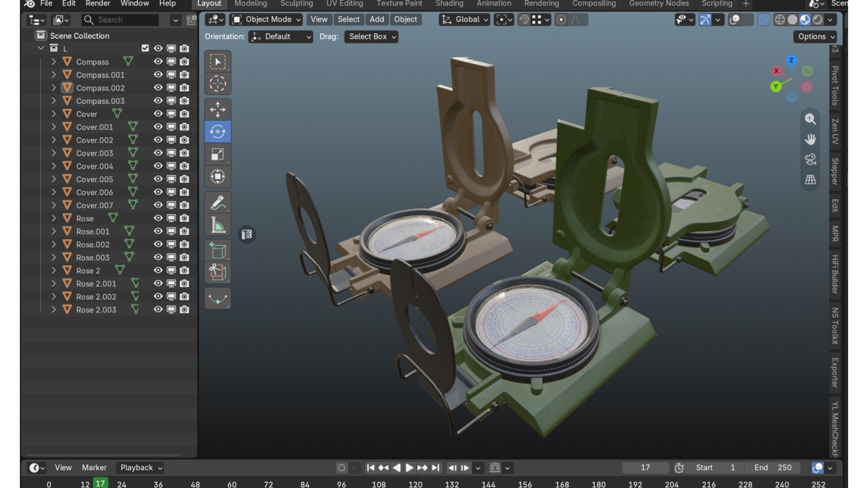Toggle the proportional editing button

click(561, 19)
